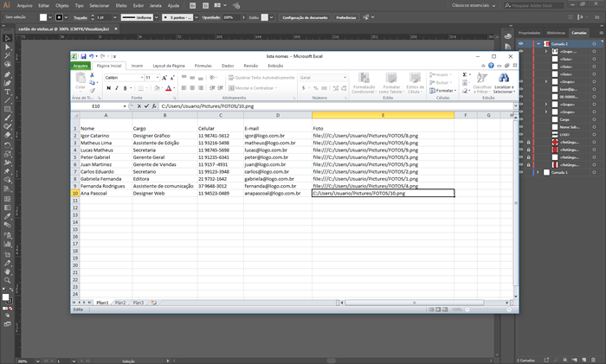Toggle visibility of the Nome Sob... layer item
Image resolution: width=606 pixels, height=364 pixels.
coord(521,127)
